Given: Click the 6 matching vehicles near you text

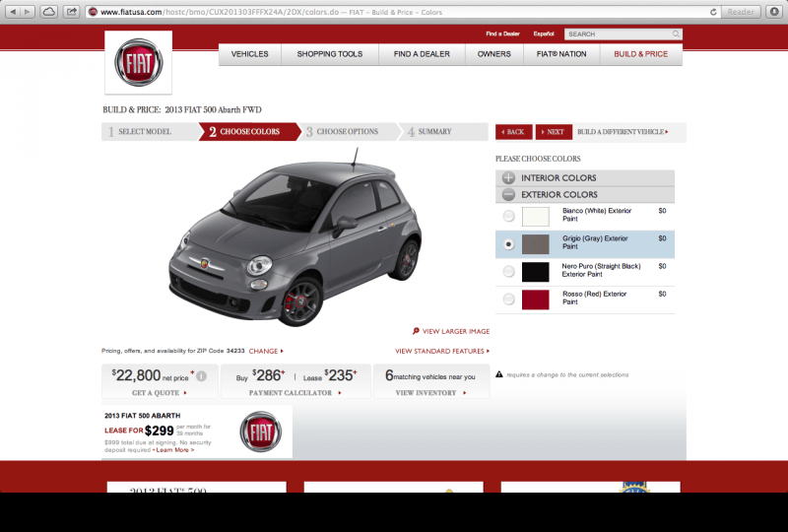Looking at the screenshot, I should click(x=430, y=375).
